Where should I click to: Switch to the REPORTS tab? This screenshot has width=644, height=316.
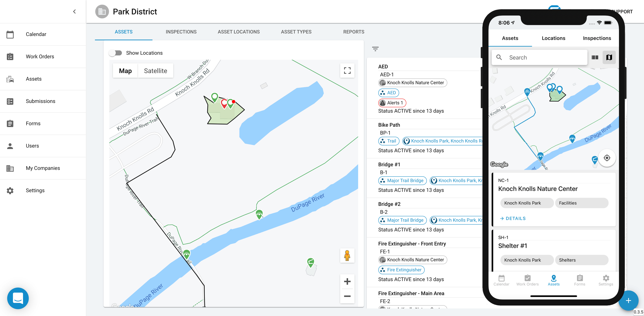click(353, 32)
